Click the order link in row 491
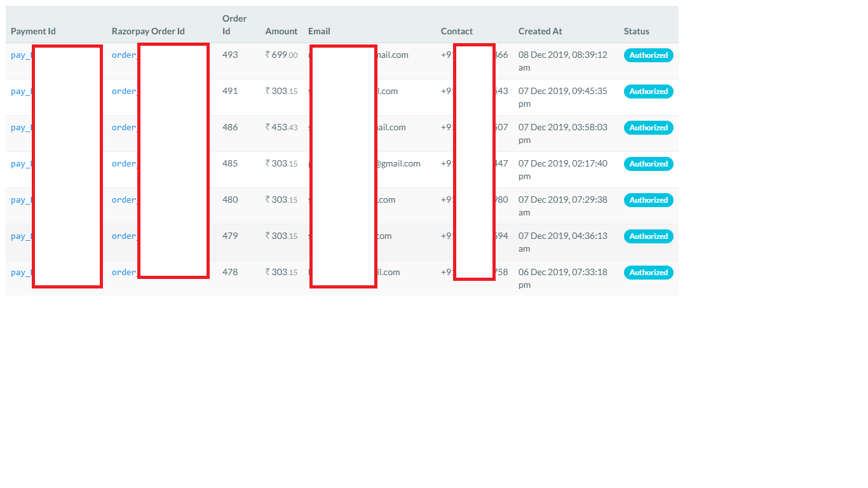This screenshot has height=488, width=868. tap(123, 91)
